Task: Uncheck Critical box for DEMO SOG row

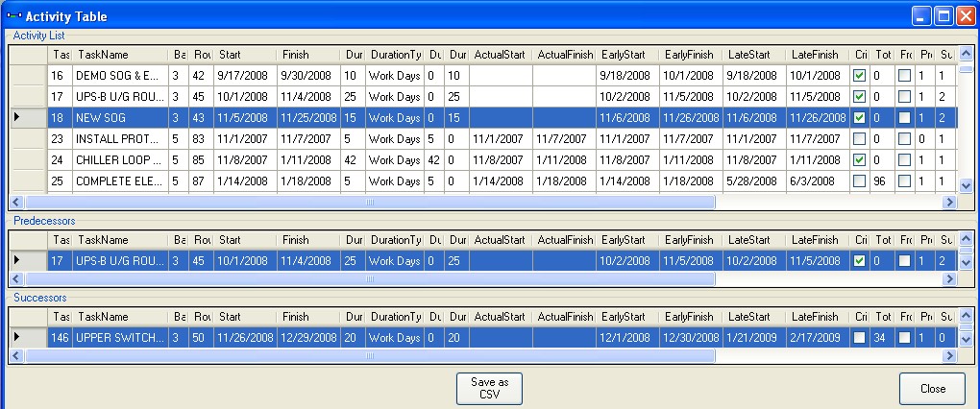Action: pyautogui.click(x=860, y=75)
